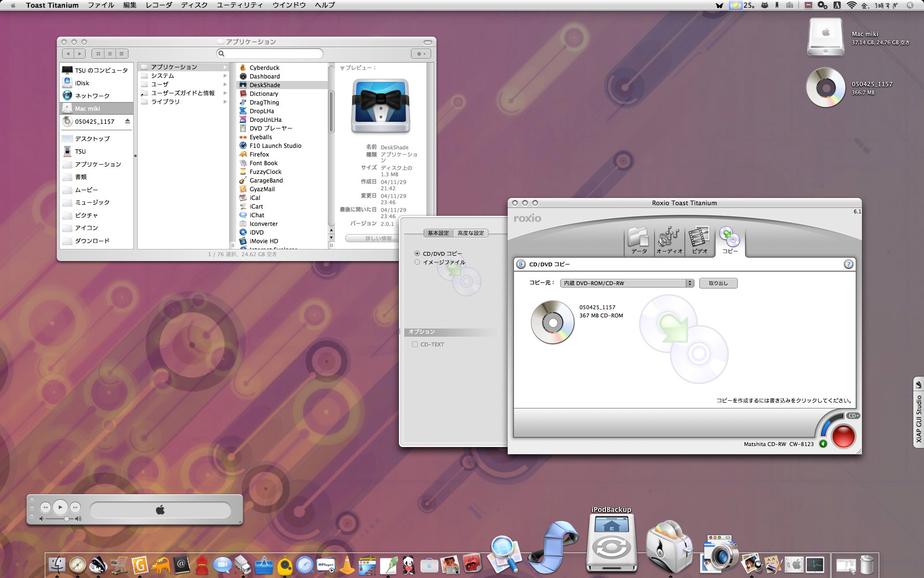
Task: Click the Finder icon in the Dock
Action: (57, 565)
